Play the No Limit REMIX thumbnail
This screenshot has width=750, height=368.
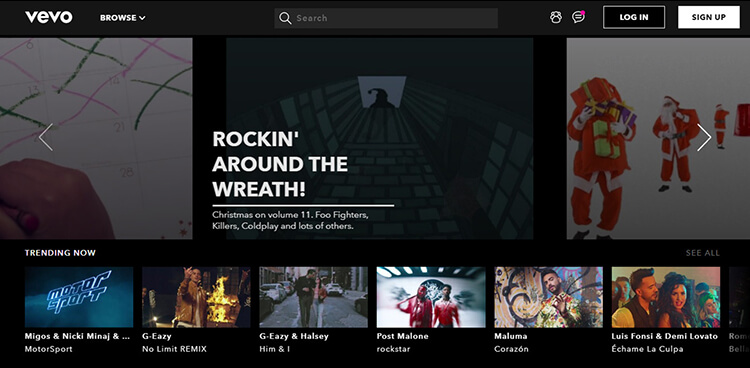click(x=196, y=297)
